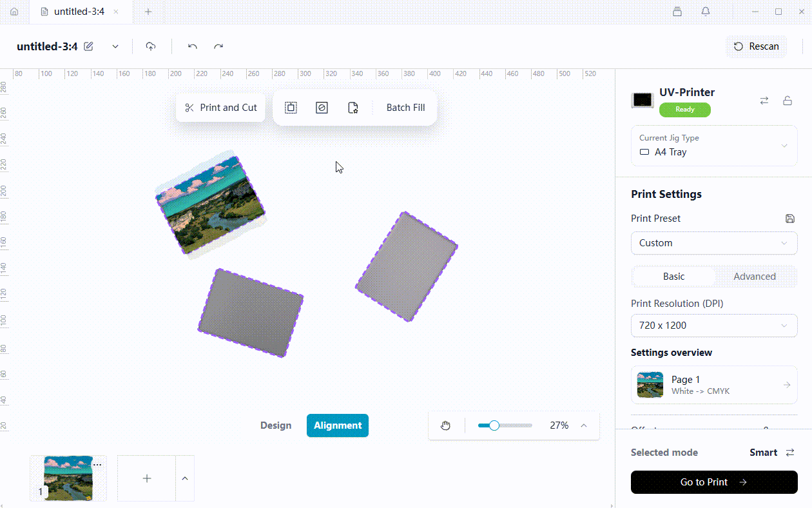Open Page 1 settings overview entry
Viewport: 812px width, 508px height.
point(714,385)
